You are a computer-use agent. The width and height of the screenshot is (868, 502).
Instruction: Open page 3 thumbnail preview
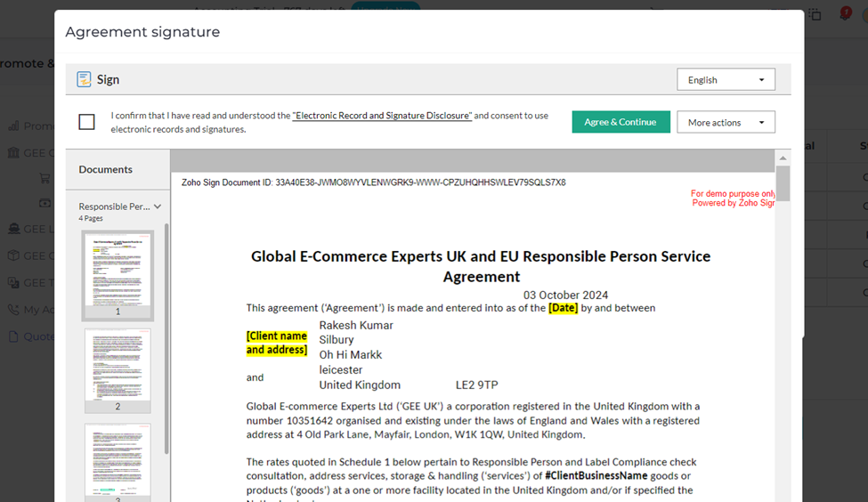point(118,458)
